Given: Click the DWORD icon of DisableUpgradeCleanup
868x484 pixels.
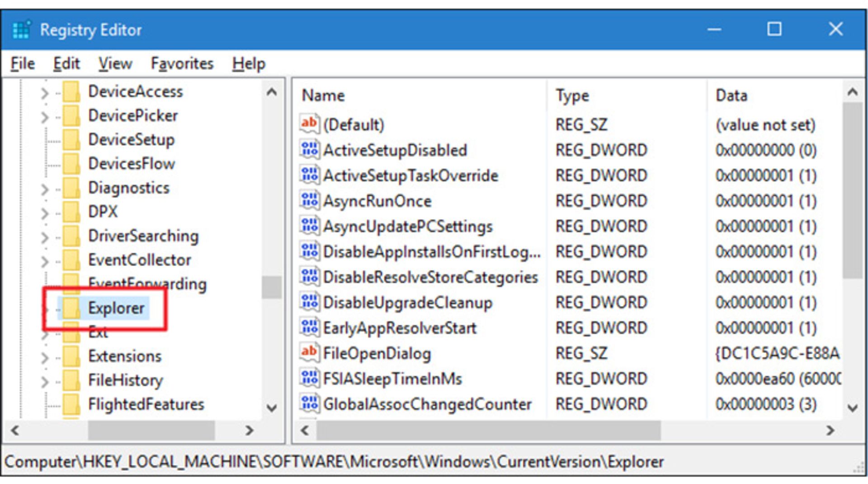Looking at the screenshot, I should (x=310, y=302).
